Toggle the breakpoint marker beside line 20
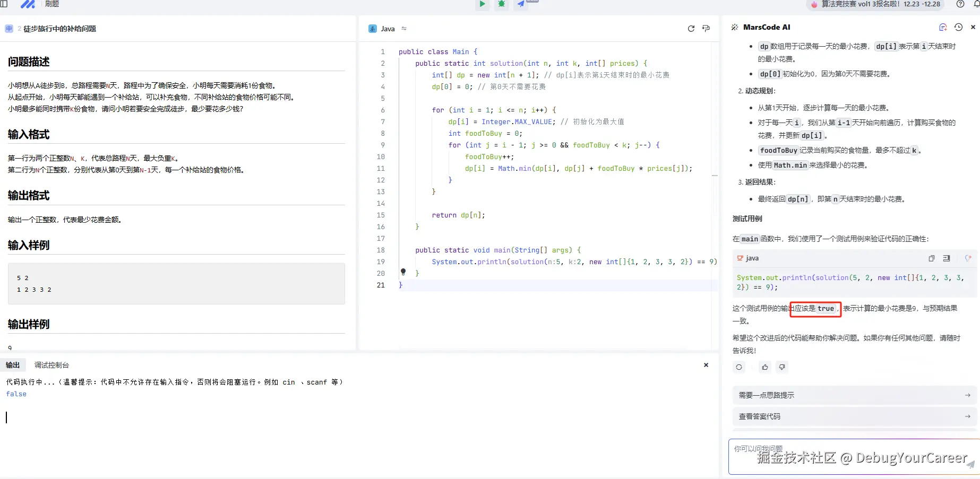 pyautogui.click(x=403, y=272)
